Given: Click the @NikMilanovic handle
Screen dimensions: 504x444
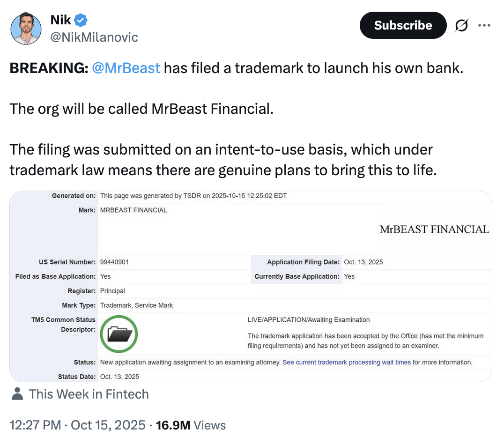Looking at the screenshot, I should click(94, 37).
